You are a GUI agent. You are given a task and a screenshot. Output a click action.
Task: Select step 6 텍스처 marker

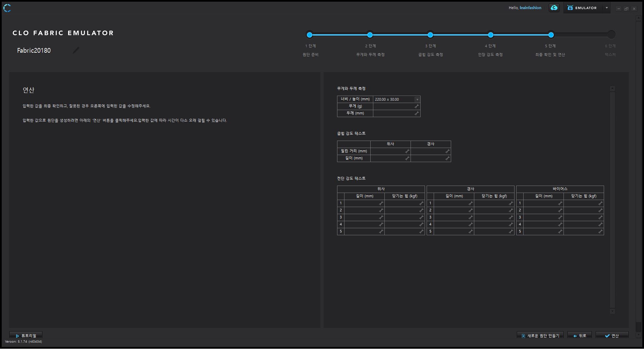point(611,35)
